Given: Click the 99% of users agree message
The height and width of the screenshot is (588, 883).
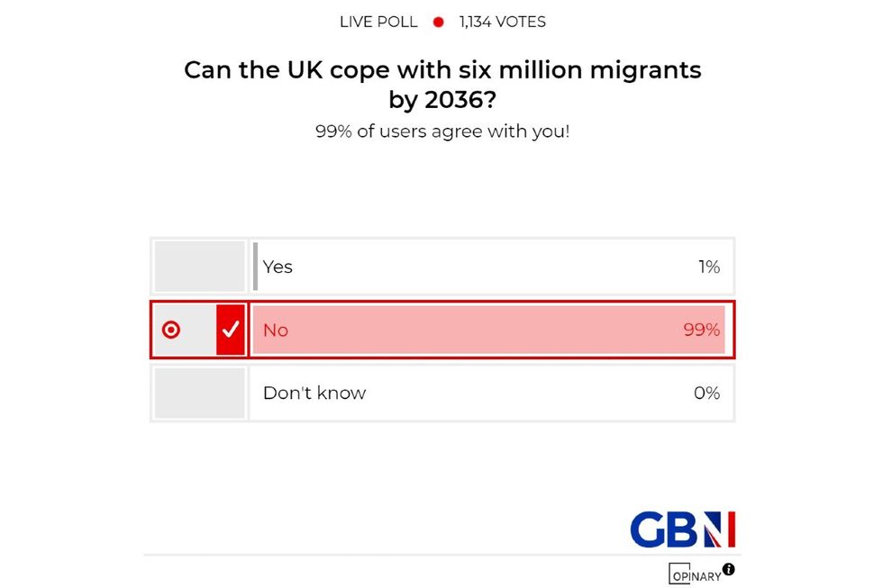Looking at the screenshot, I should [x=442, y=131].
